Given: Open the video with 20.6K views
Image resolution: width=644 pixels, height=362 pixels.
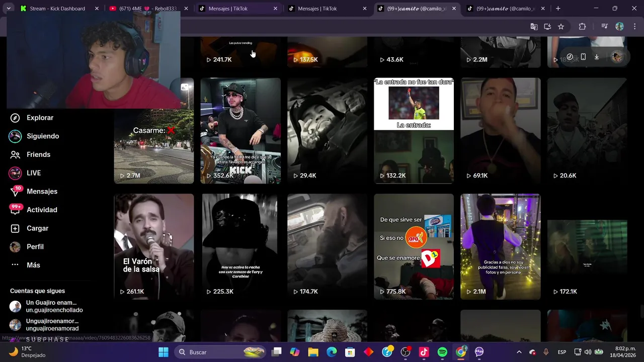Looking at the screenshot, I should [587, 131].
